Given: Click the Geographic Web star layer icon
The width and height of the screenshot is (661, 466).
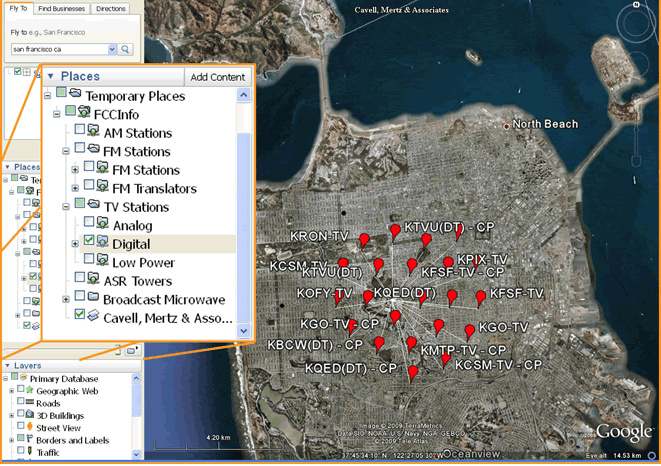Looking at the screenshot, I should click(x=30, y=390).
